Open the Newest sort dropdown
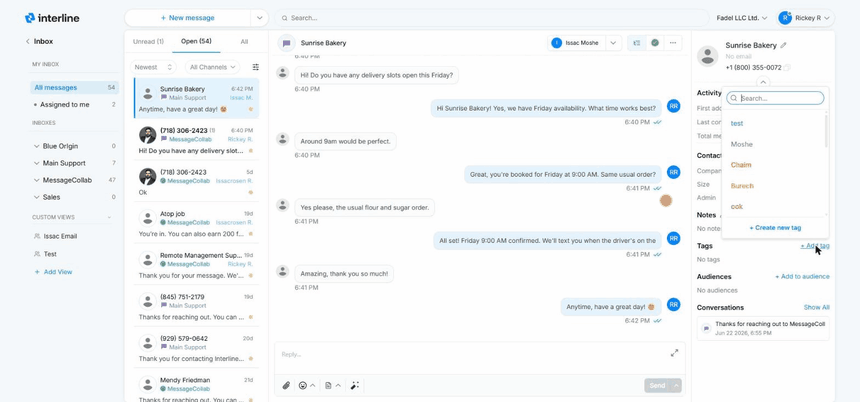This screenshot has width=860, height=402. point(154,67)
